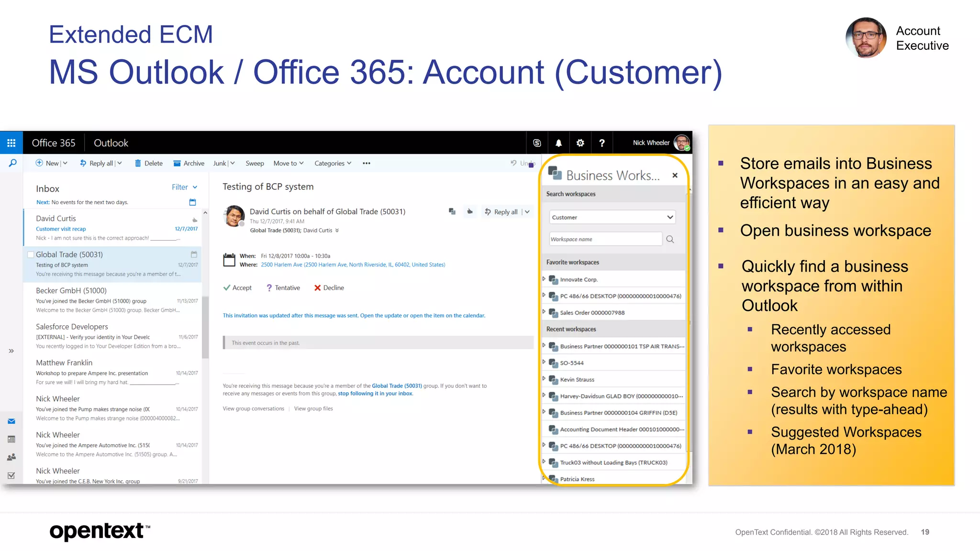Select Truck03 without Loading Bays workspace
The width and height of the screenshot is (980, 551).
pyautogui.click(x=613, y=463)
